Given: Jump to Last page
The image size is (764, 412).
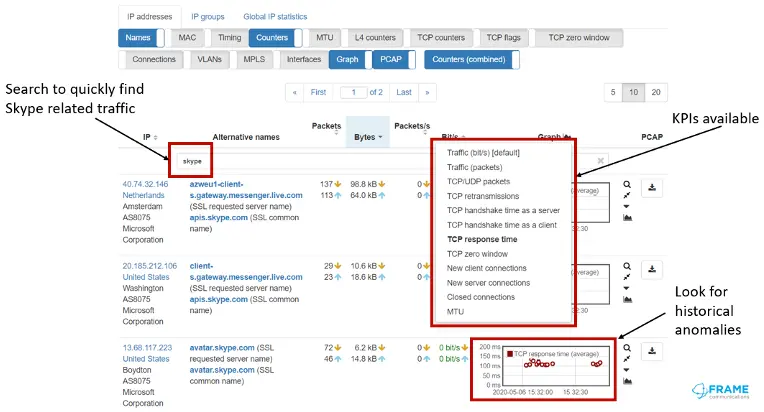Looking at the screenshot, I should click(x=404, y=92).
